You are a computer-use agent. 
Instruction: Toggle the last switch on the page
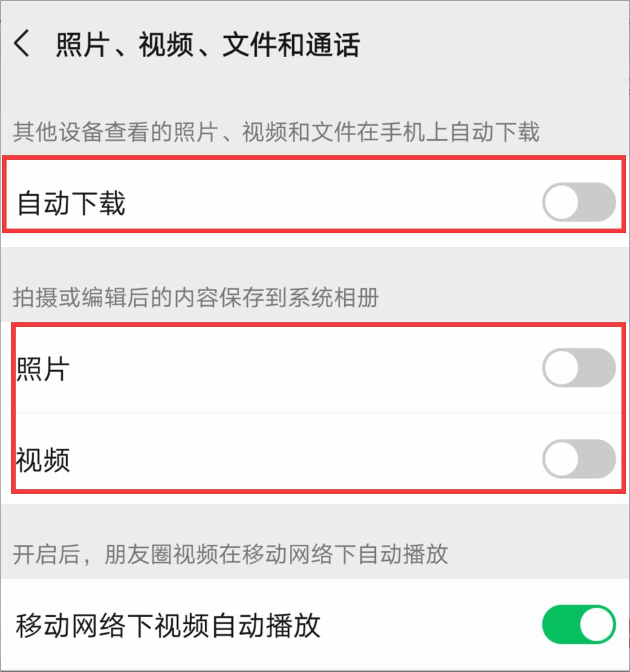(579, 625)
